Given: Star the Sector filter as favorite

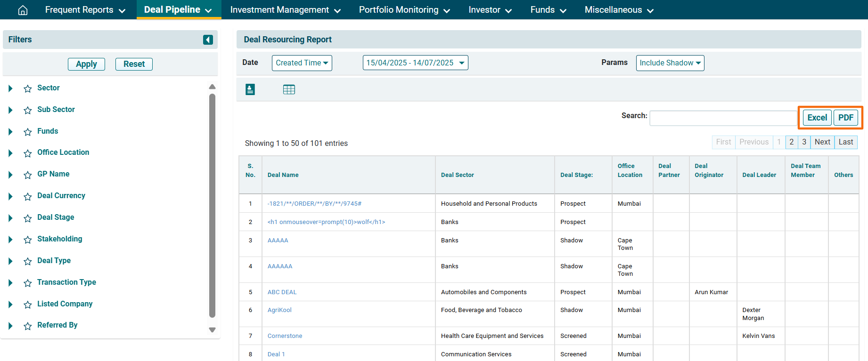Looking at the screenshot, I should [x=28, y=88].
